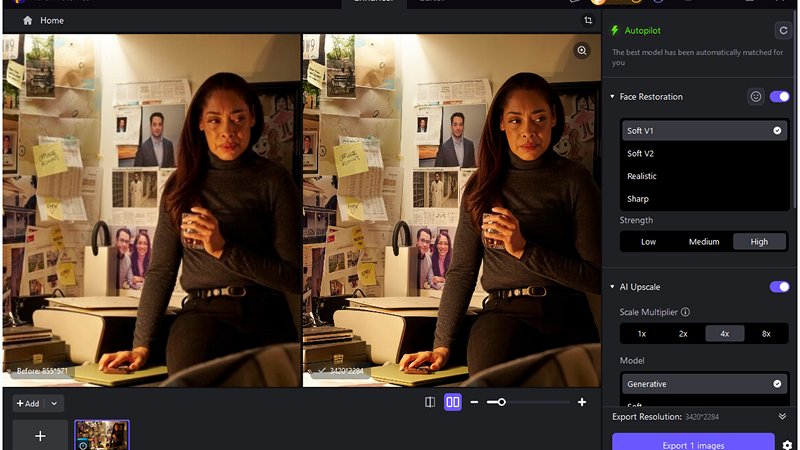Choose the Soft V2 face model
Viewport: 800px width, 450px height.
704,154
